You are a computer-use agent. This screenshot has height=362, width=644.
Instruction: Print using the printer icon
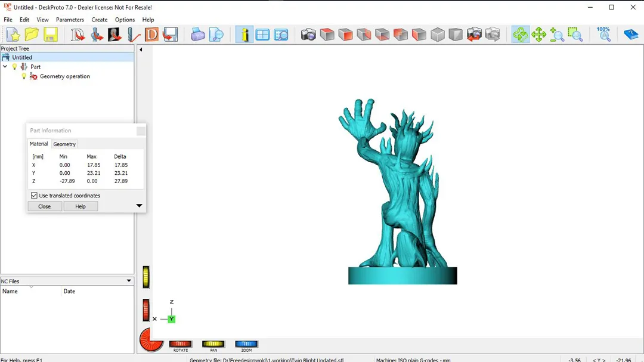pos(197,35)
